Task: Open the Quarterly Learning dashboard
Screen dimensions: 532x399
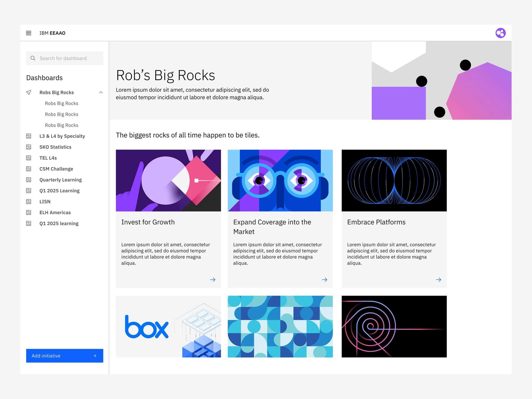Action: pos(60,180)
